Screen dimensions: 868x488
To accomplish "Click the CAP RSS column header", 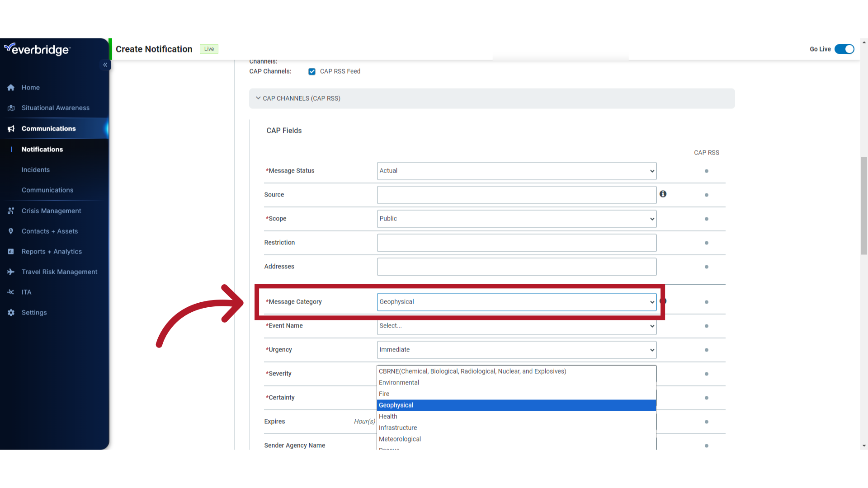I will 707,153.
